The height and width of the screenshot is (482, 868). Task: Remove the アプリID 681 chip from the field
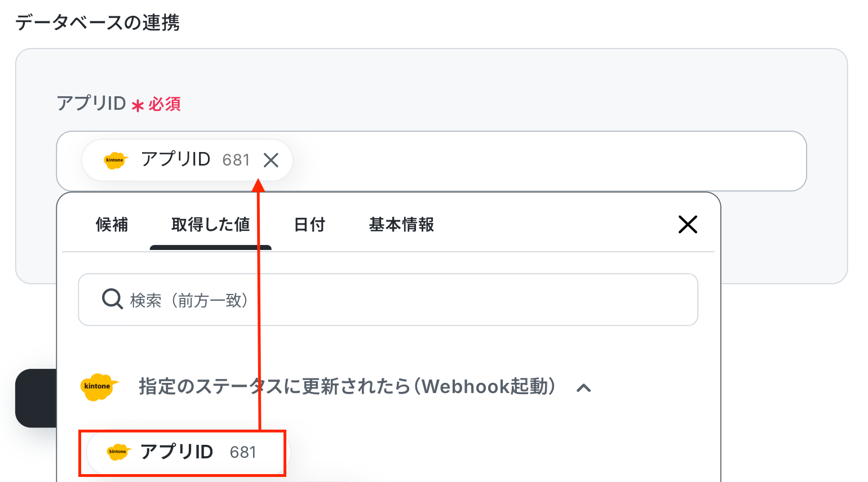(271, 160)
